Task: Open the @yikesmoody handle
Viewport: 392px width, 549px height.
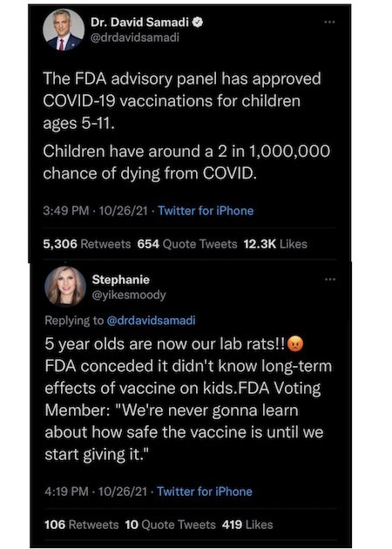Action: [129, 295]
